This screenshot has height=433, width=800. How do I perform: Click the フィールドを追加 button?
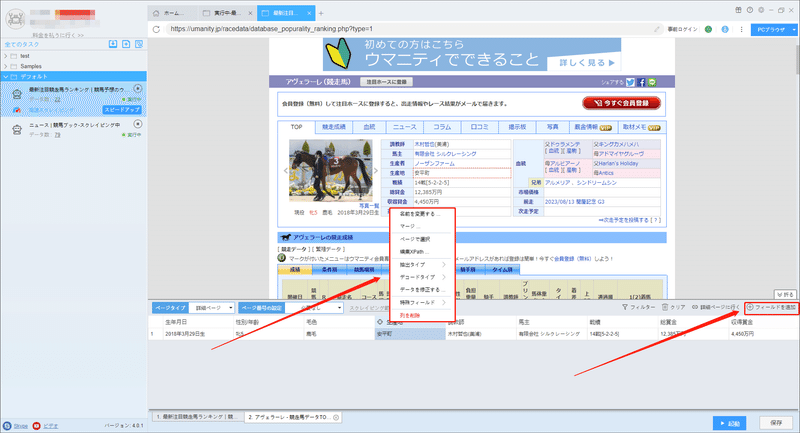771,308
